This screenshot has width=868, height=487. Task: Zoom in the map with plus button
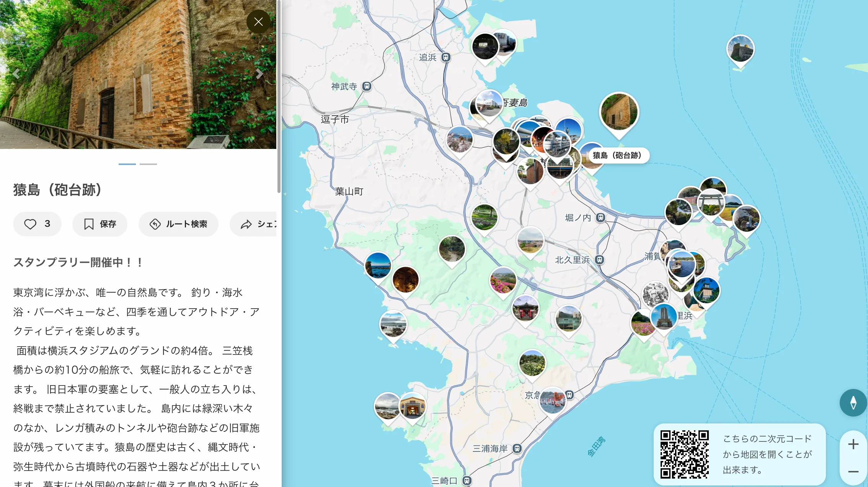tap(853, 444)
